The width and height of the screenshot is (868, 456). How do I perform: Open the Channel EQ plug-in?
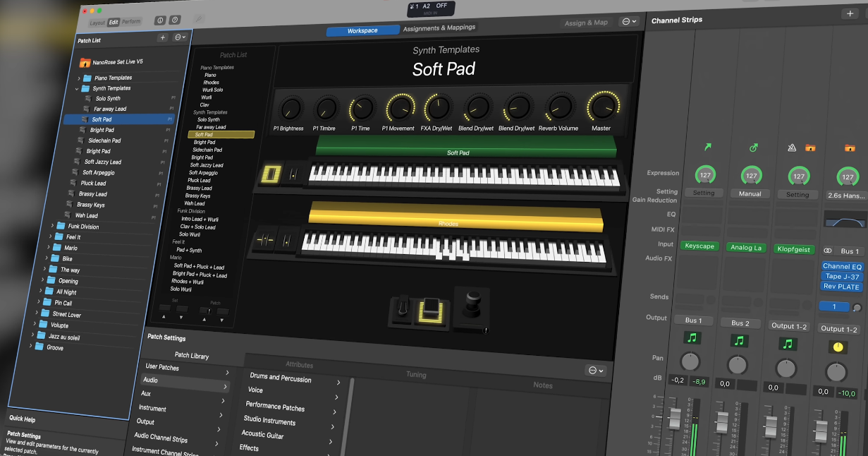point(842,267)
